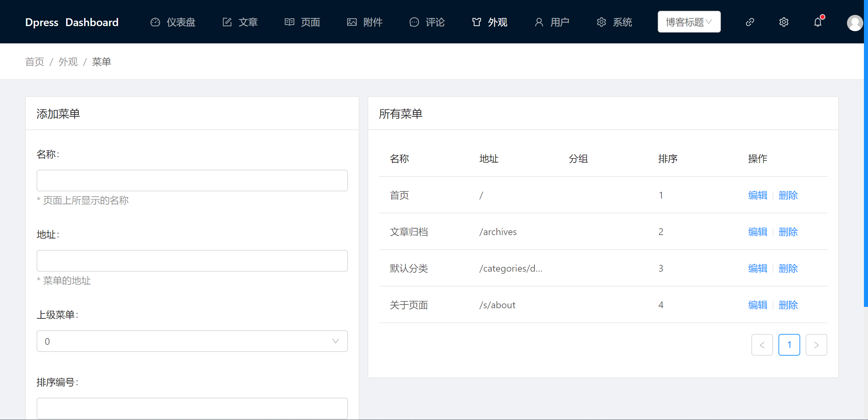Navigate to next page using arrow button
Screen dimensions: 868x420
click(816, 344)
